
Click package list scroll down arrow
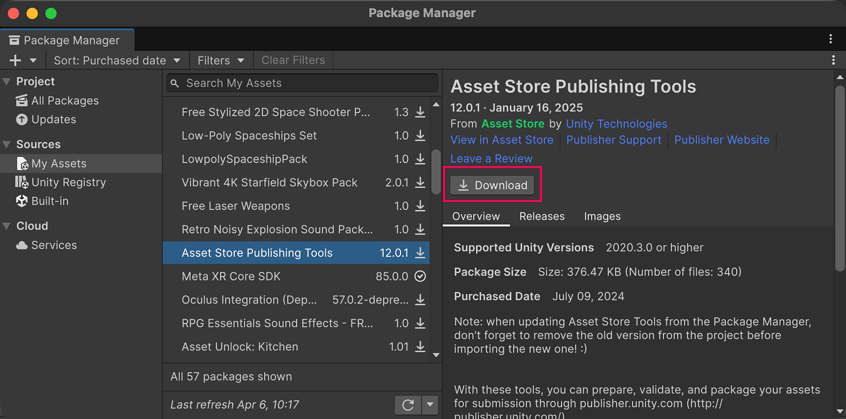(436, 355)
